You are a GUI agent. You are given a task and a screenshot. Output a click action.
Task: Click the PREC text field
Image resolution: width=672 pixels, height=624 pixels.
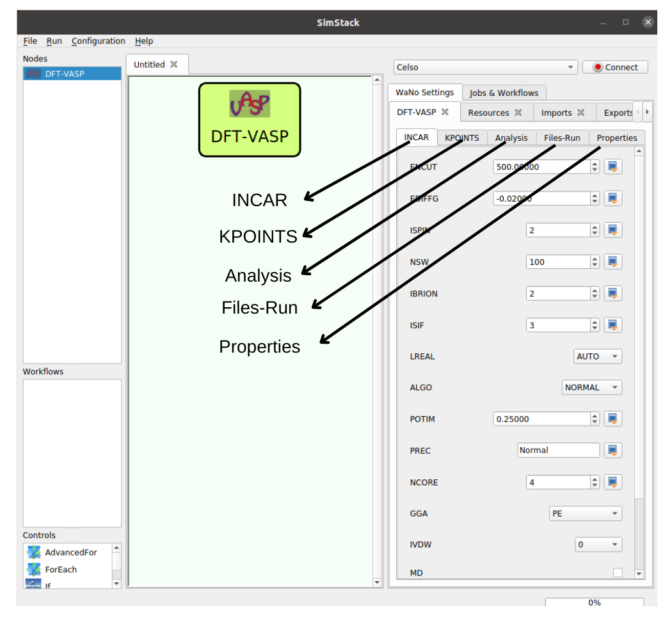559,450
